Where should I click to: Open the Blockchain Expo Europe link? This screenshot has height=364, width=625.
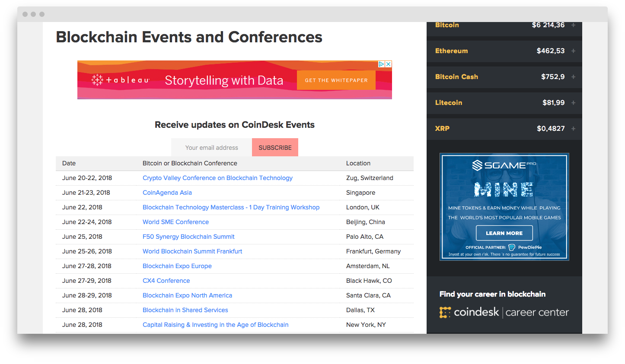point(177,266)
